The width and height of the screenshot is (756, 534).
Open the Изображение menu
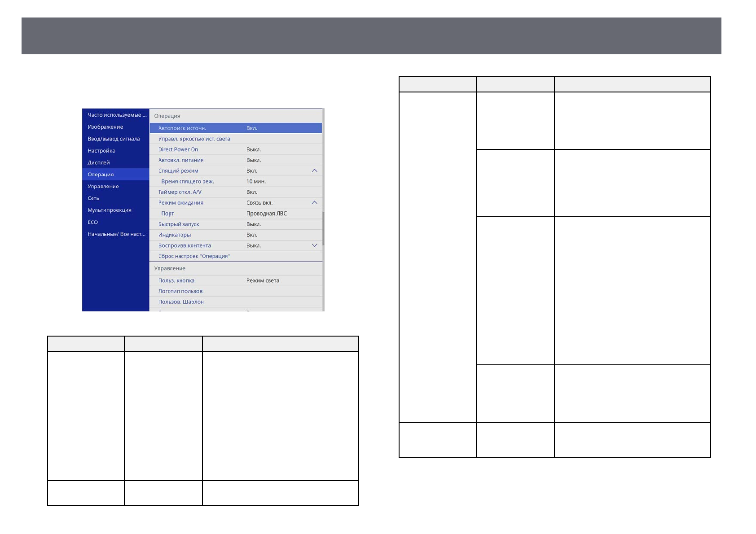[105, 127]
